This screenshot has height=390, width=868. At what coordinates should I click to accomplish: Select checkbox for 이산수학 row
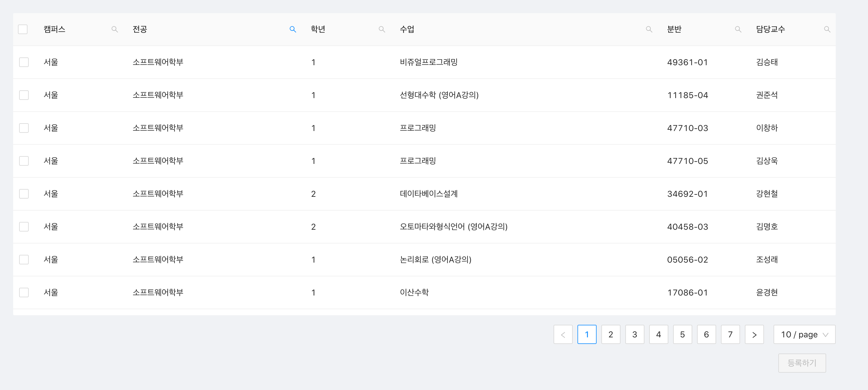click(x=24, y=292)
